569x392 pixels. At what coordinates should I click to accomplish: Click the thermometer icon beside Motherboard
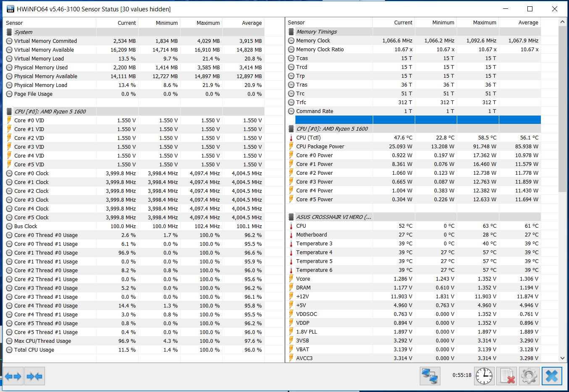click(291, 234)
